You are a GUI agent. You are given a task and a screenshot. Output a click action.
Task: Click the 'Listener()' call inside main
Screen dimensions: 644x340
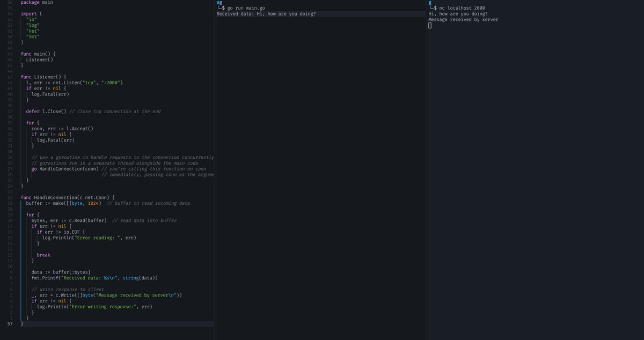pos(40,60)
